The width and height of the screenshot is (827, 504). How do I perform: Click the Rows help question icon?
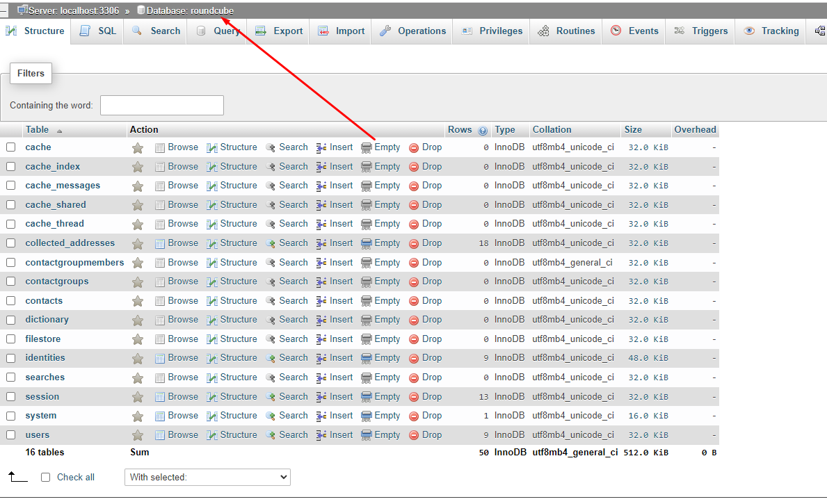(483, 131)
